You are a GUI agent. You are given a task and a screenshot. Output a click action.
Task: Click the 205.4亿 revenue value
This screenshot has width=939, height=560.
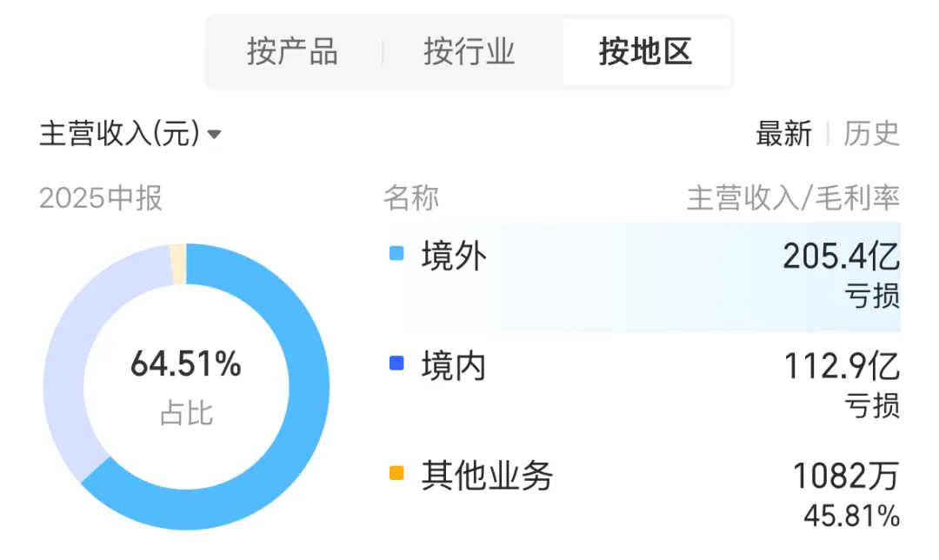(x=841, y=257)
